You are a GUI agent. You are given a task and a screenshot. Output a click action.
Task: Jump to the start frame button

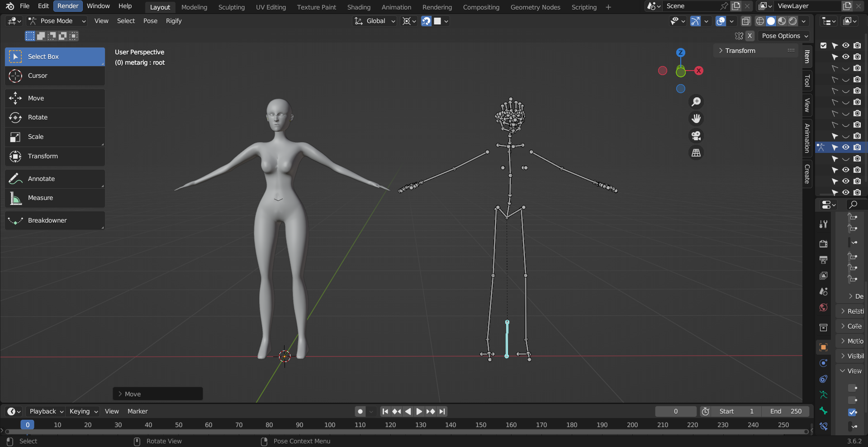click(385, 411)
